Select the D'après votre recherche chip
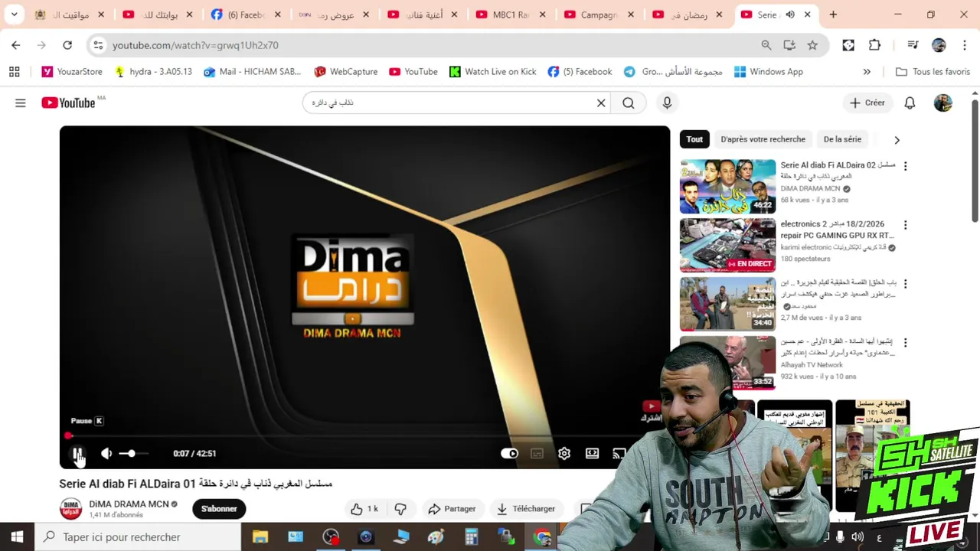The height and width of the screenshot is (551, 980). tap(763, 139)
